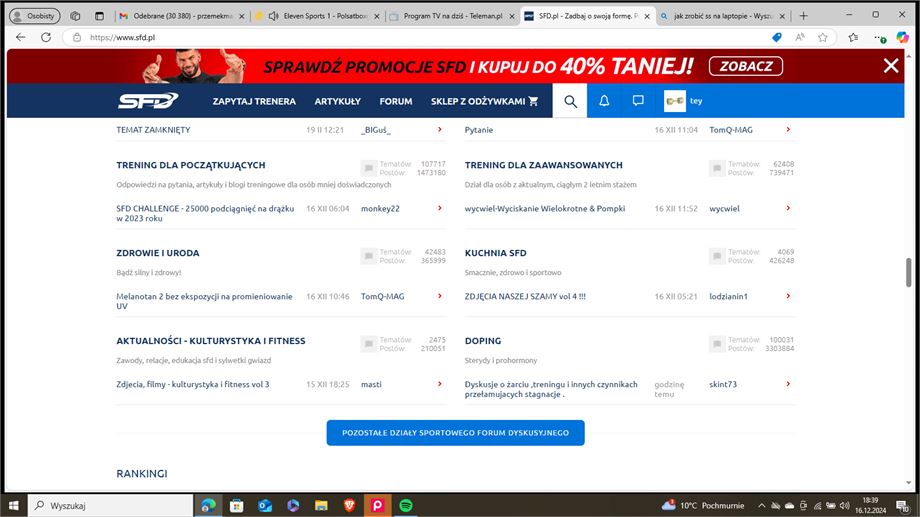Viewport: 920px width, 517px height.
Task: Open the messages chat bubble icon
Action: pyautogui.click(x=638, y=101)
